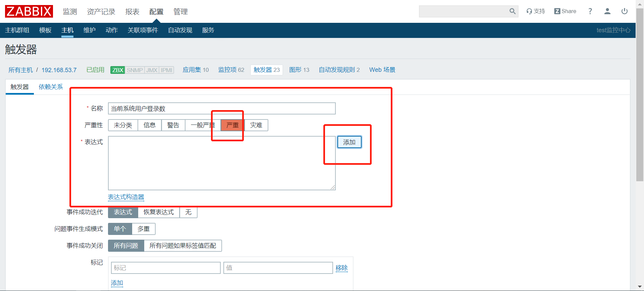644x291 pixels.
Task: Click the Share icon link
Action: [565, 11]
